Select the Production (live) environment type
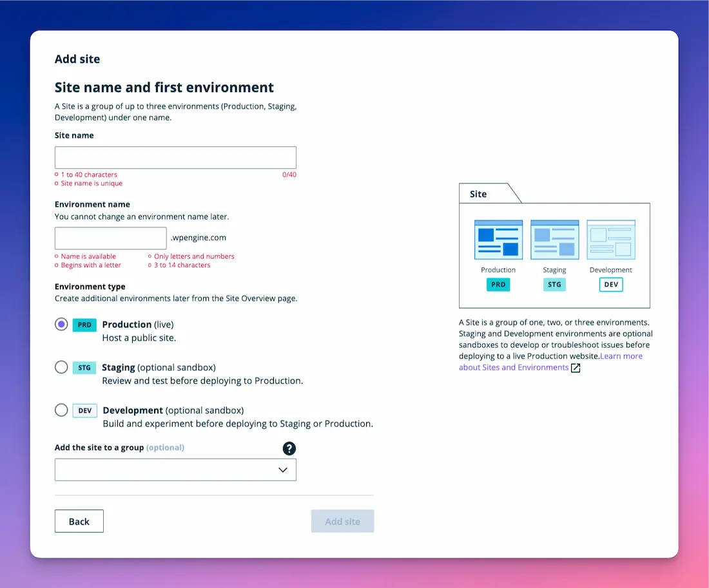 [61, 325]
